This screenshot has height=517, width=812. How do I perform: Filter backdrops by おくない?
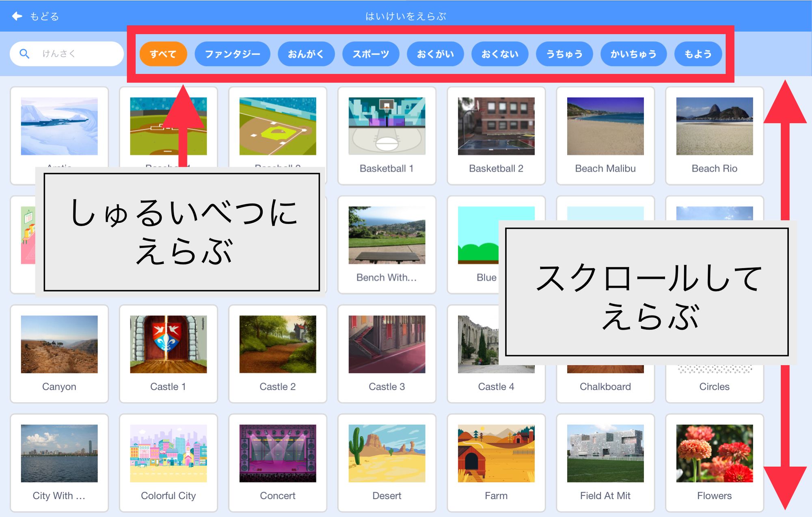coord(500,53)
